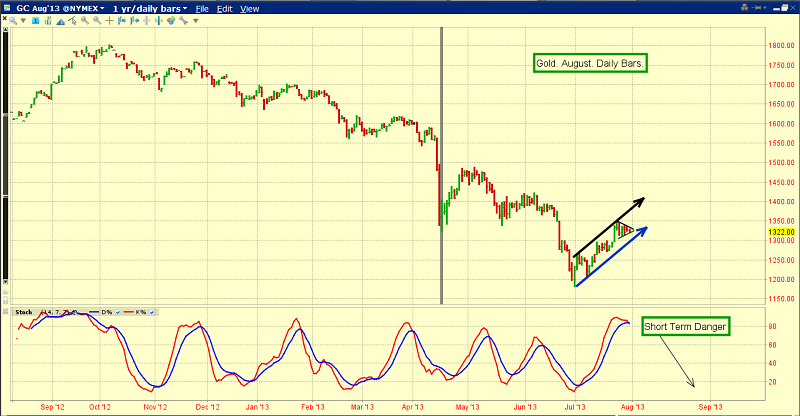This screenshot has width=800, height=416.
Task: Open the File menu
Action: click(202, 9)
